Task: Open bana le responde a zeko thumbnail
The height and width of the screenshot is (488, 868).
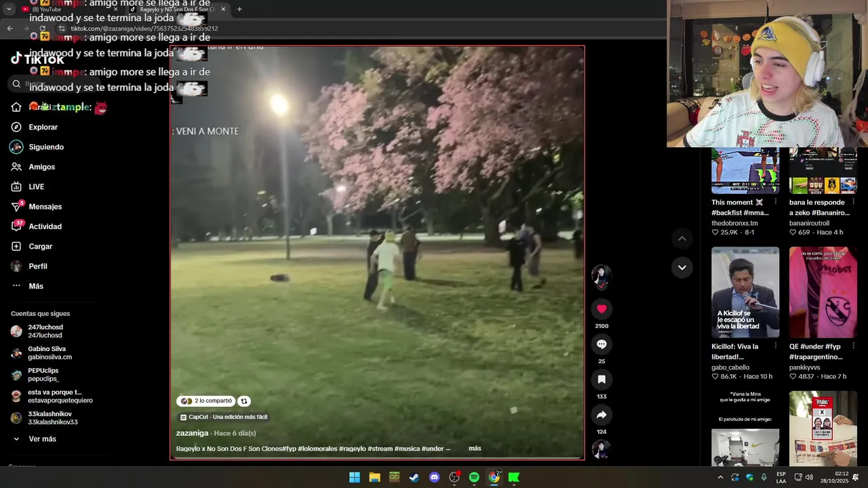Action: (823, 171)
